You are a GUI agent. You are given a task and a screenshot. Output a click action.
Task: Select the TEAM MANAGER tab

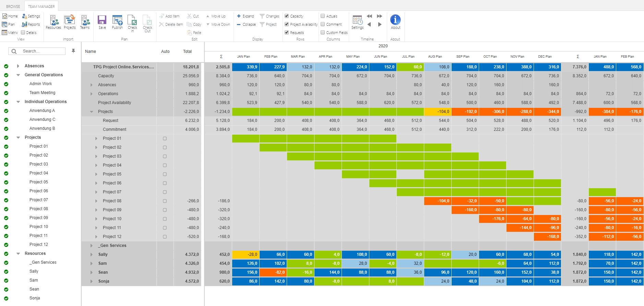tap(41, 6)
